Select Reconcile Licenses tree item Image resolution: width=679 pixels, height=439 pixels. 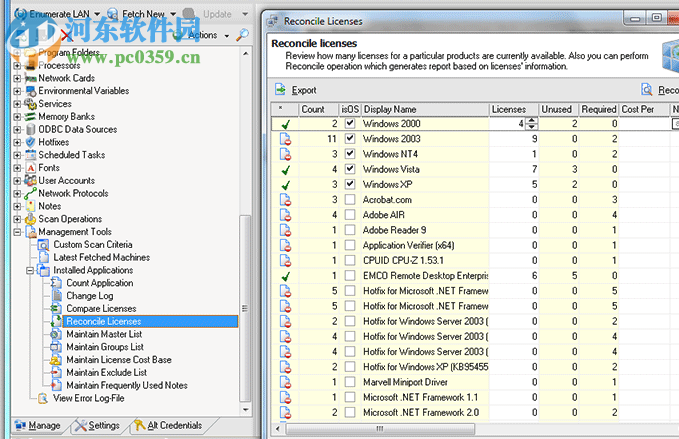coord(150,321)
